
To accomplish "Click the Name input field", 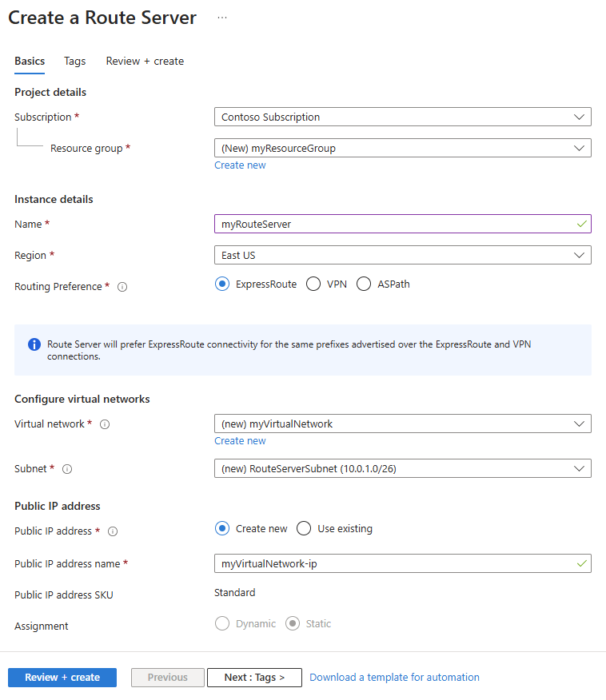I will (396, 224).
